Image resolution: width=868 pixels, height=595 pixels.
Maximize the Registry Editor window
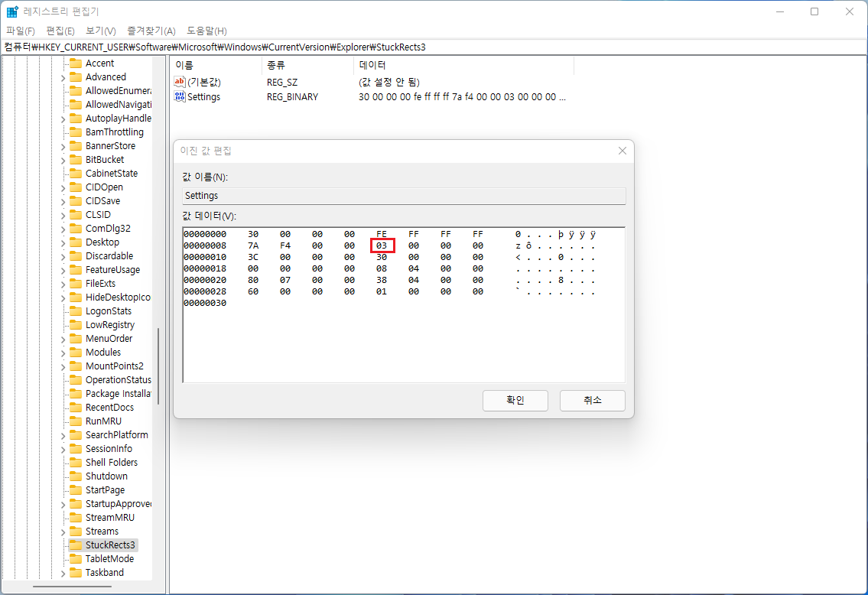[814, 11]
